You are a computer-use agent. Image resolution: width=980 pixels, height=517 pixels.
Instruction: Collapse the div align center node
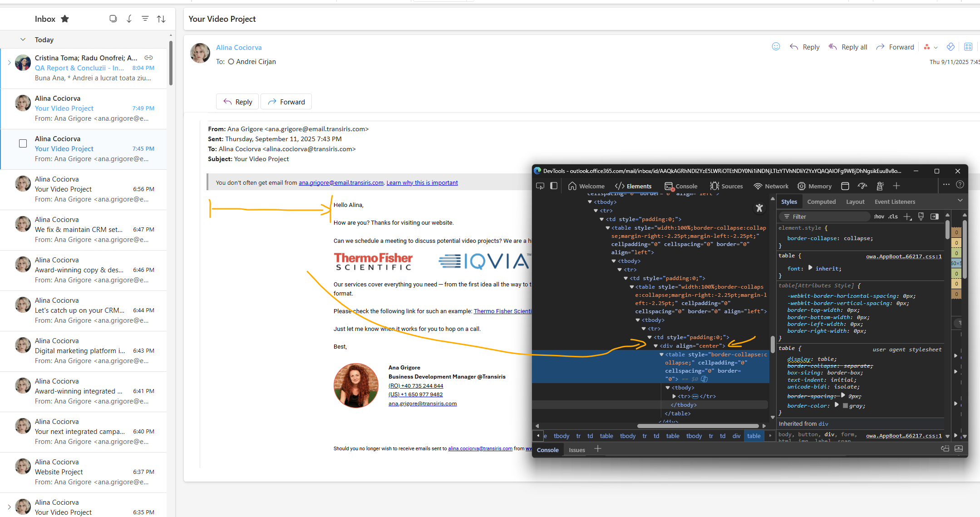655,346
